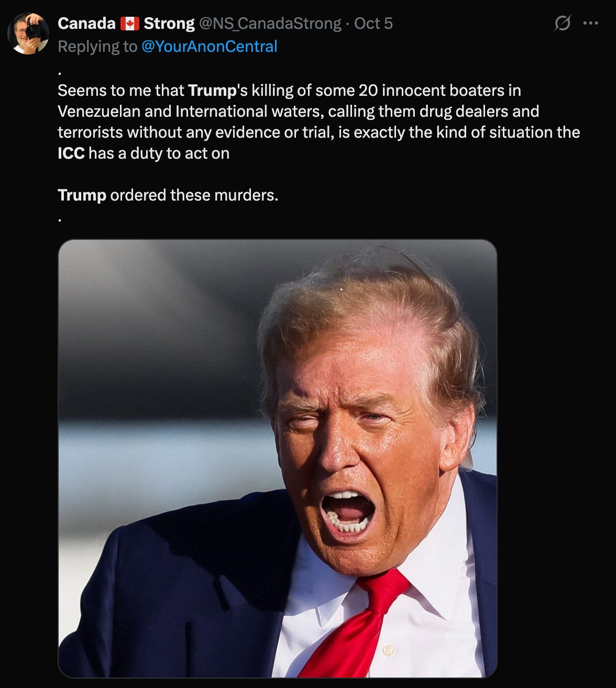Viewport: 616px width, 688px height.
Task: Open the three-dot more options menu
Action: (590, 23)
